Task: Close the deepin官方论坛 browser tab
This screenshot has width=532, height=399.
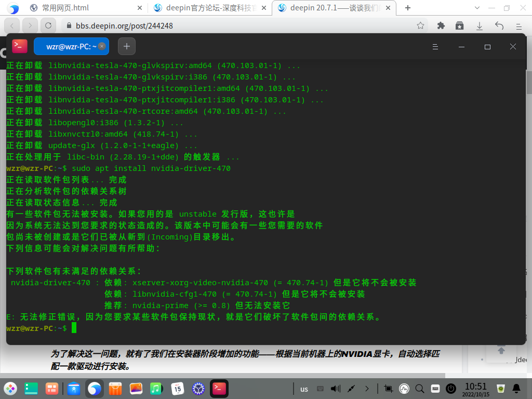Action: [x=263, y=8]
